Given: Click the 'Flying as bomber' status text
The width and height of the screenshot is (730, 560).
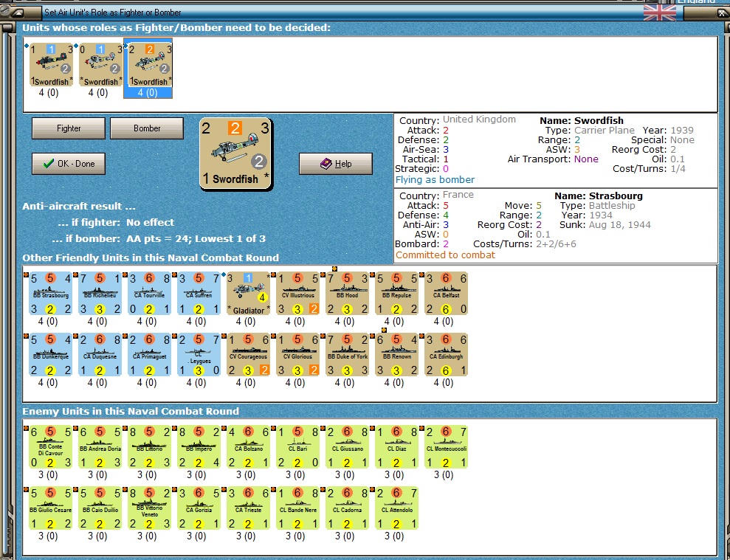Looking at the screenshot, I should coord(435,180).
